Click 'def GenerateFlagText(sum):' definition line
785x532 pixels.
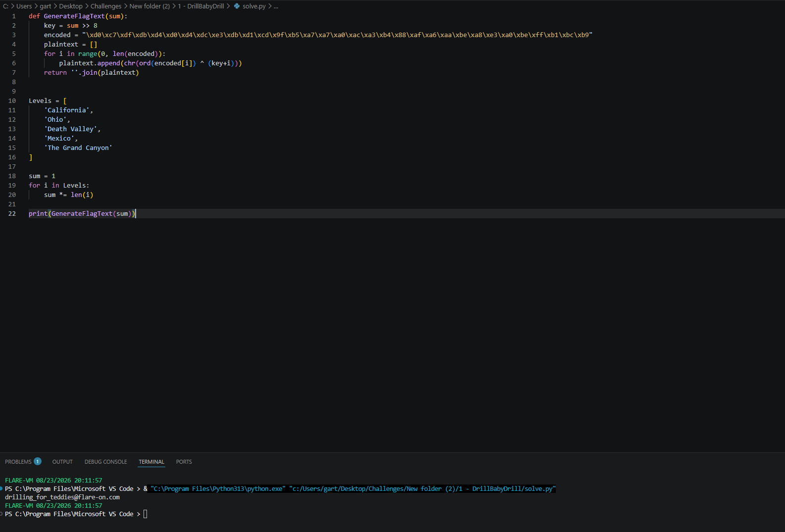[x=78, y=16]
